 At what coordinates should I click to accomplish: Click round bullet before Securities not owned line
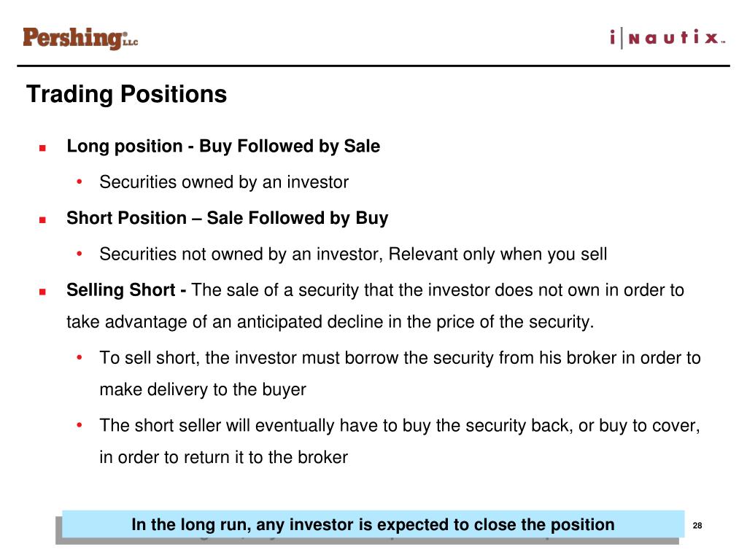click(80, 253)
